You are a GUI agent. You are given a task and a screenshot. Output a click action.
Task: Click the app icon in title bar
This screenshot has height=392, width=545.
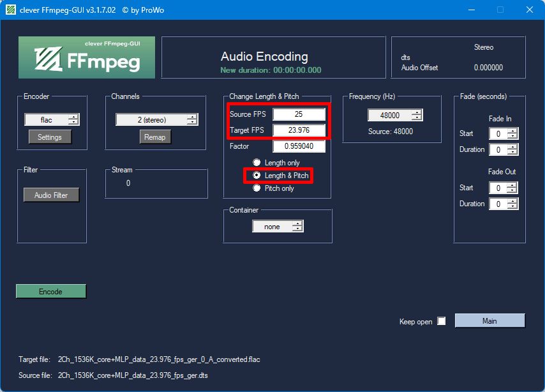(x=10, y=10)
